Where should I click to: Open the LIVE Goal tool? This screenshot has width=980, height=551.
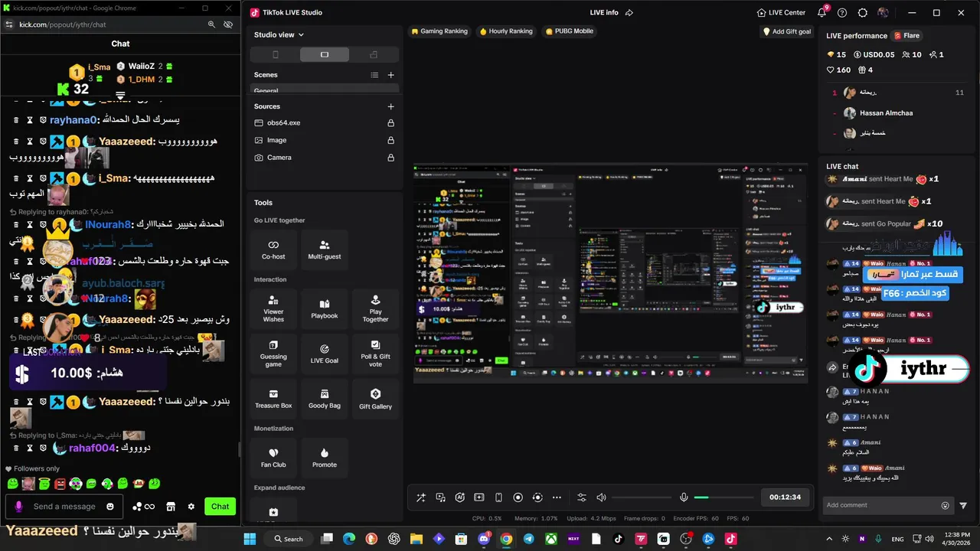coord(325,354)
